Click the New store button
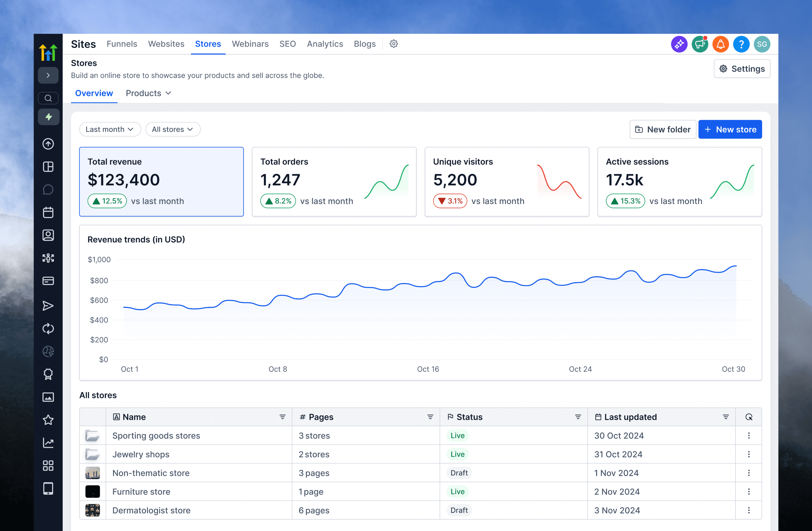 click(x=730, y=129)
